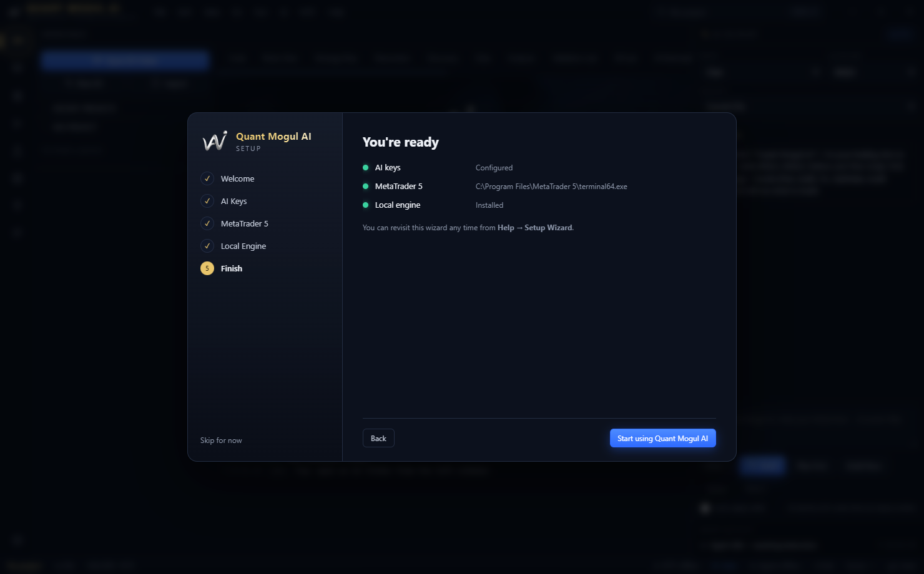Screen dimensions: 924x574
Task: Click the "MetaTrader 5" summary label
Action: point(399,187)
